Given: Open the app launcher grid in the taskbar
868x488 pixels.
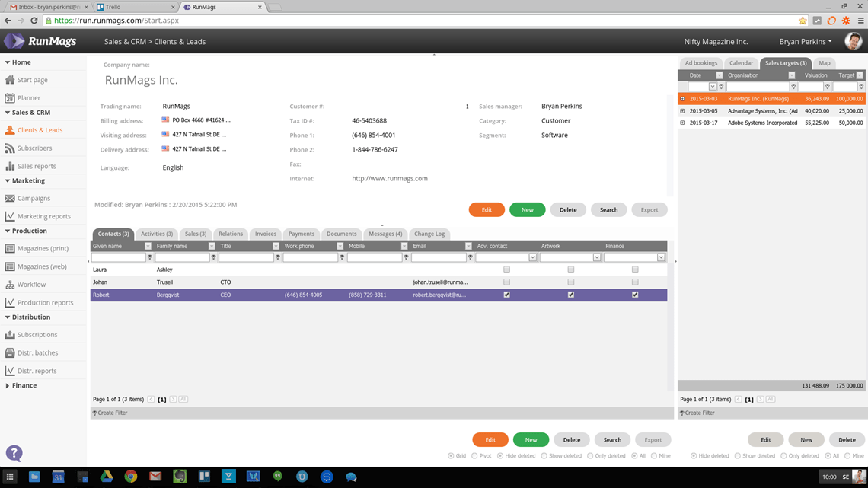Looking at the screenshot, I should point(10,477).
